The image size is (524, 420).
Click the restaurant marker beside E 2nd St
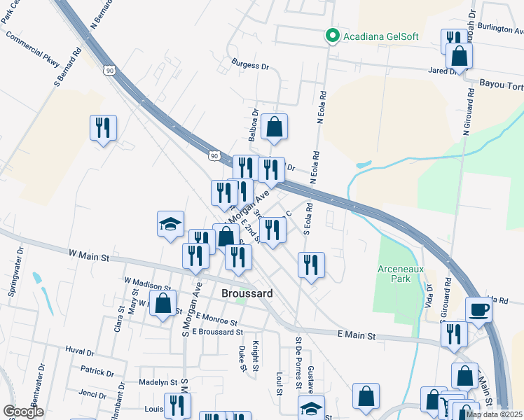click(x=273, y=233)
